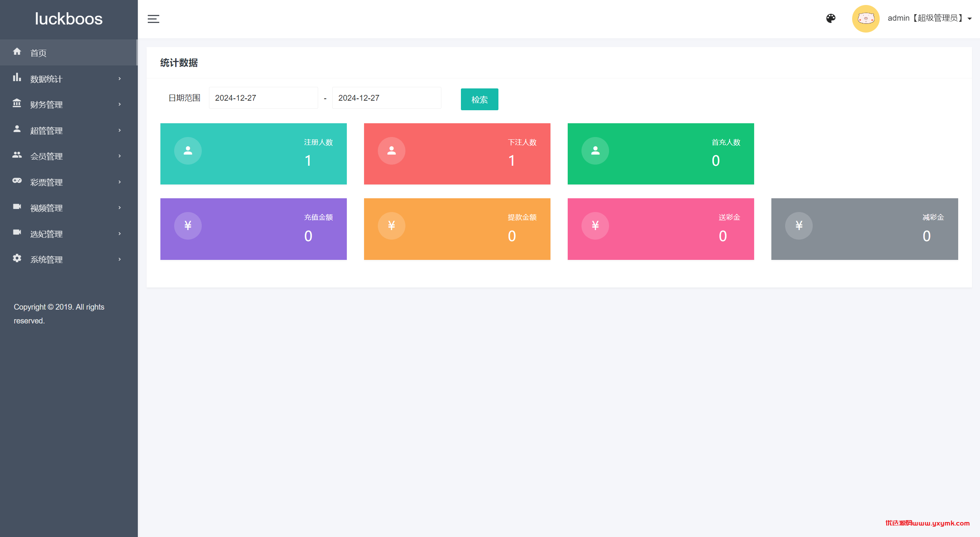Click the gear icon for 系统管理

pyautogui.click(x=17, y=258)
